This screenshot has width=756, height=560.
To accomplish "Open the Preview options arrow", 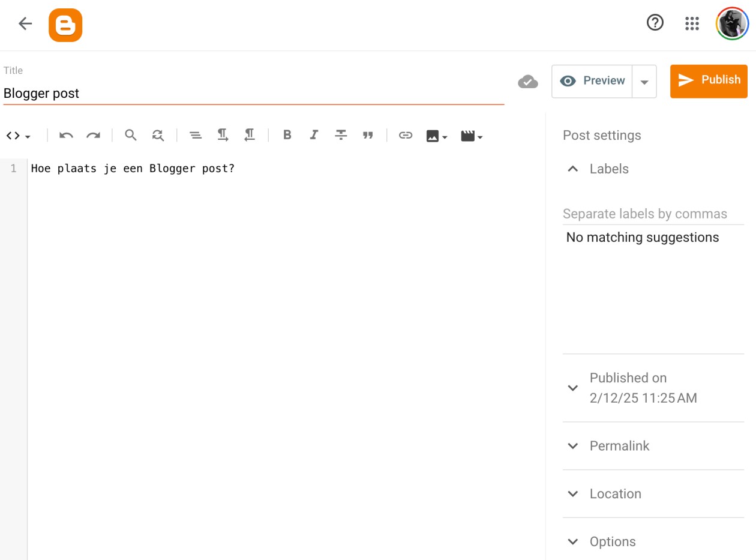I will (644, 82).
